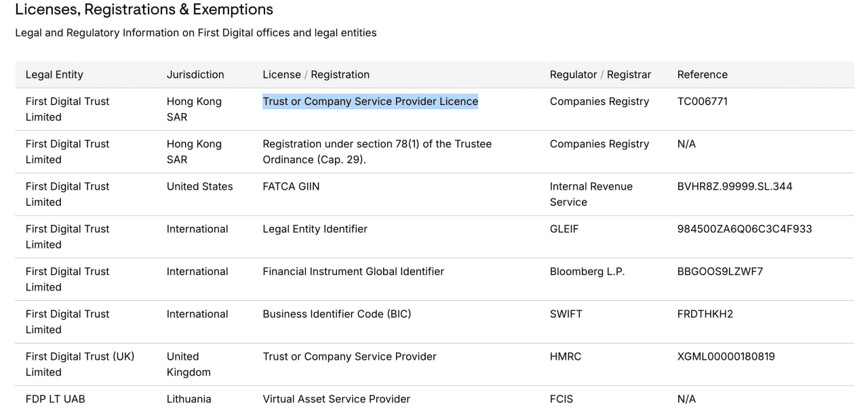This screenshot has width=868, height=418.
Task: Click the TC006771 reference number
Action: coord(703,102)
